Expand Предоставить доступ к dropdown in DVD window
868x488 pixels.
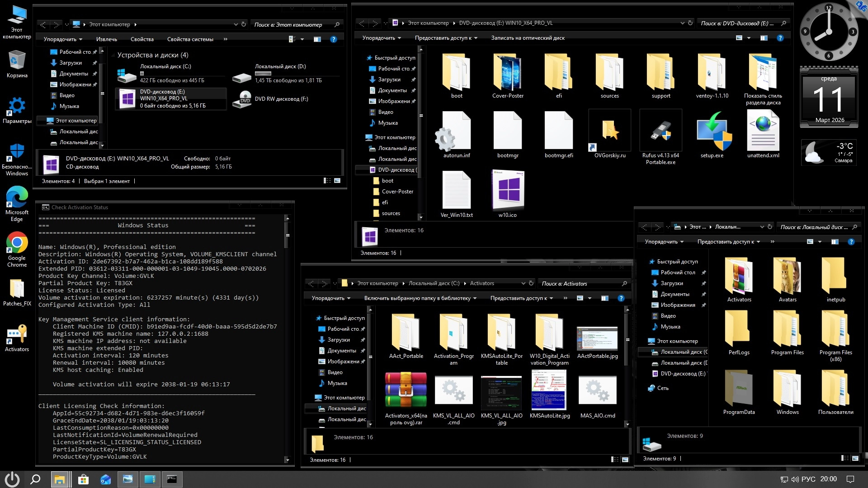point(446,38)
